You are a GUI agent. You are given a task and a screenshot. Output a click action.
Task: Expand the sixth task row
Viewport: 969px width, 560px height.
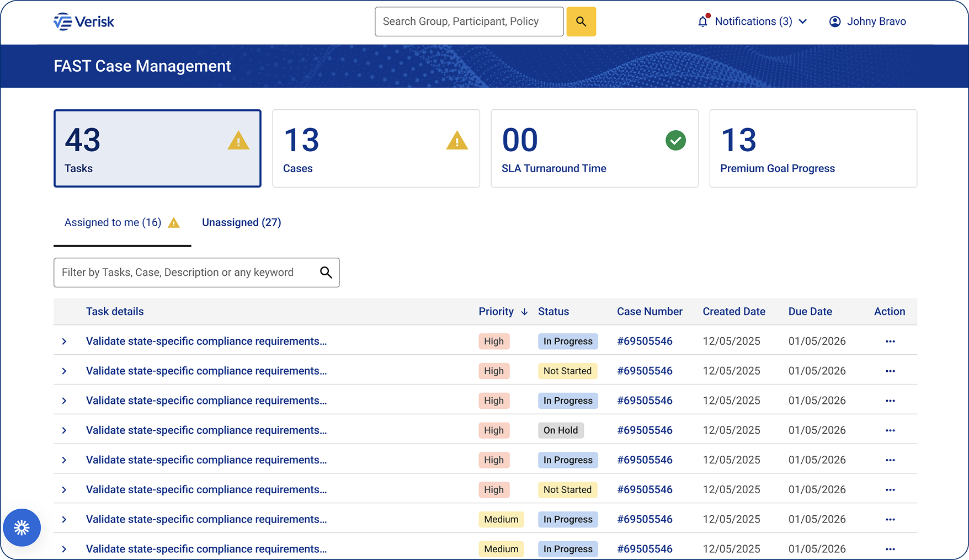64,490
